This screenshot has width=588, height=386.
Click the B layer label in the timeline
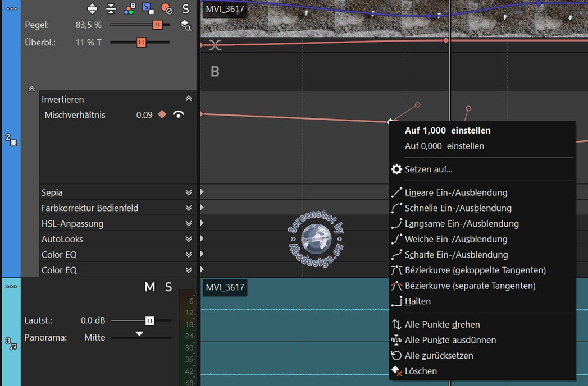click(x=215, y=72)
